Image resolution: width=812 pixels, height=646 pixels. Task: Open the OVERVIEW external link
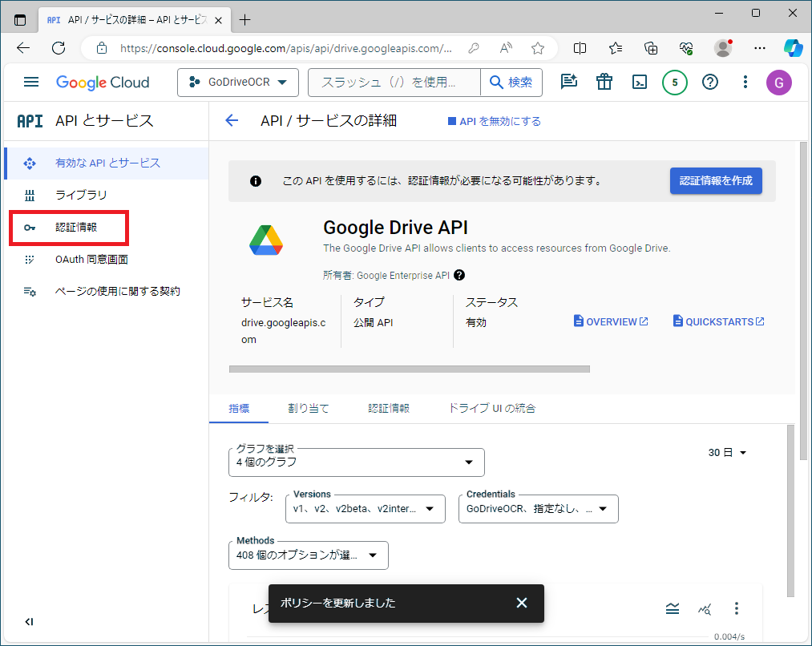click(611, 321)
